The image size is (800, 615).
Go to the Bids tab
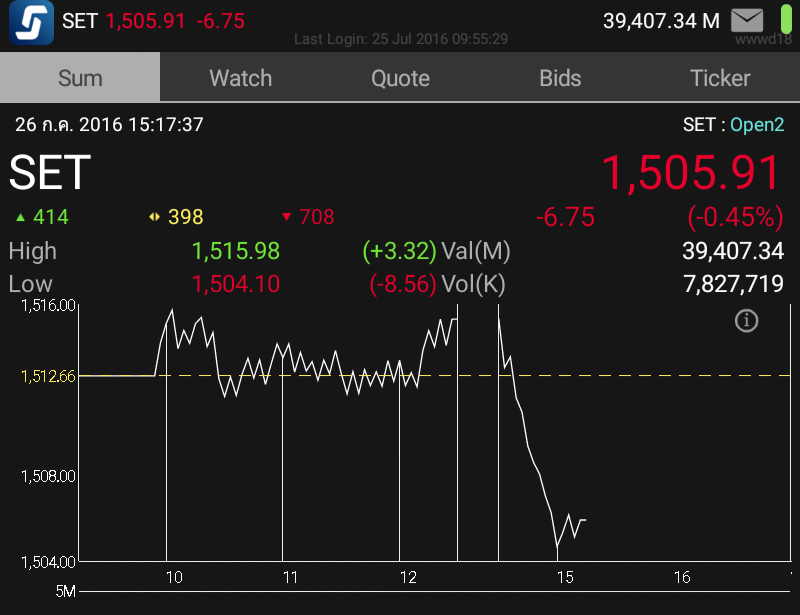click(x=560, y=78)
